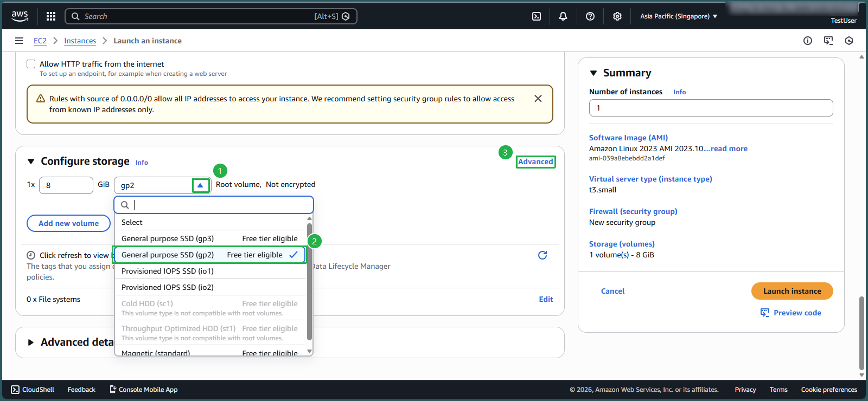Click the Number of instances field
This screenshot has width=868, height=401.
(x=710, y=108)
